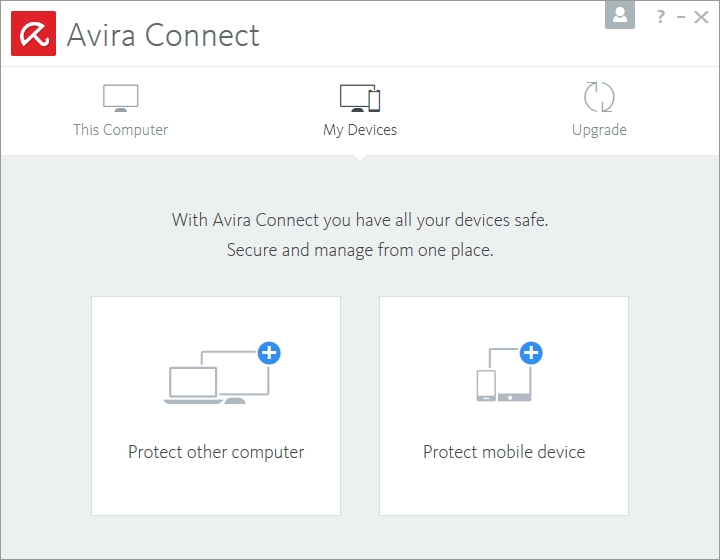Switch to the This Computer tab
Image resolution: width=720 pixels, height=560 pixels.
pos(120,130)
